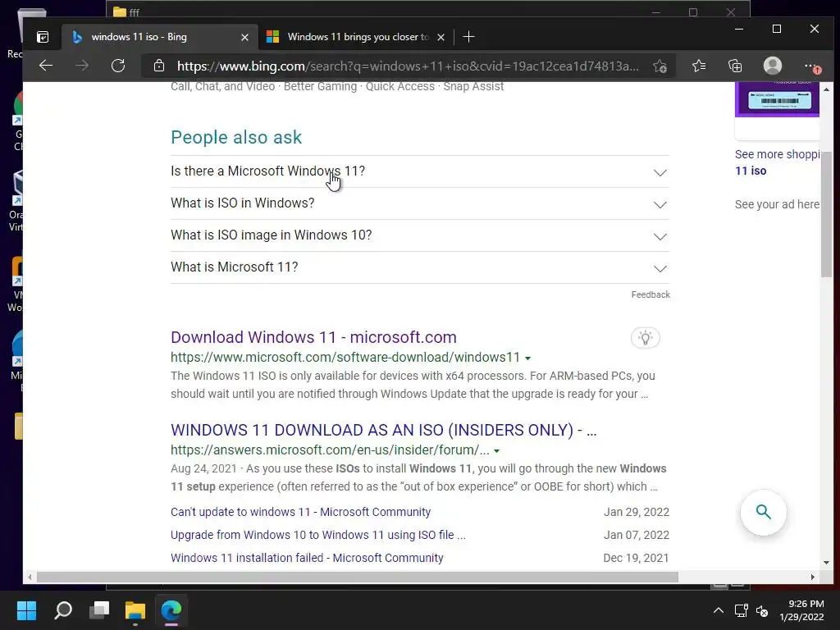Expand 'Is there a Microsoft Windows 11?'
This screenshot has width=840, height=630.
pyautogui.click(x=419, y=171)
